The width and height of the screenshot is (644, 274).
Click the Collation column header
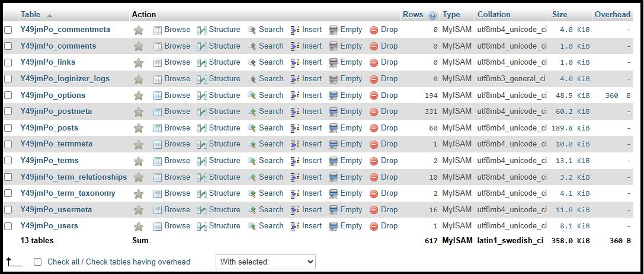pyautogui.click(x=494, y=14)
